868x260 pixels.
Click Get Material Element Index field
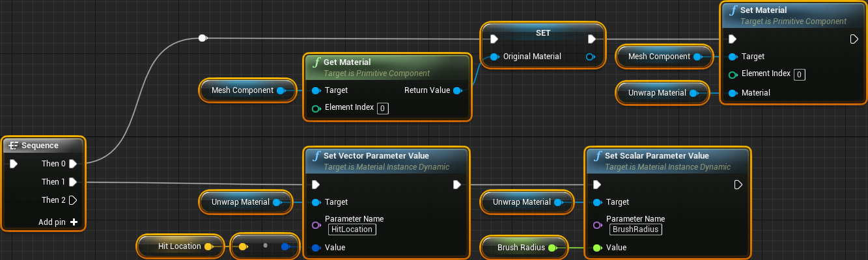[x=383, y=108]
